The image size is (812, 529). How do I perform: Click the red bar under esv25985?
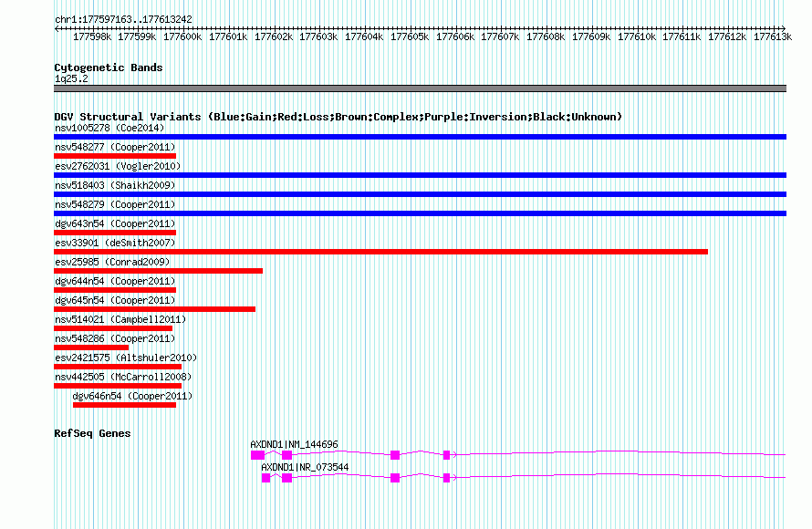(x=158, y=271)
